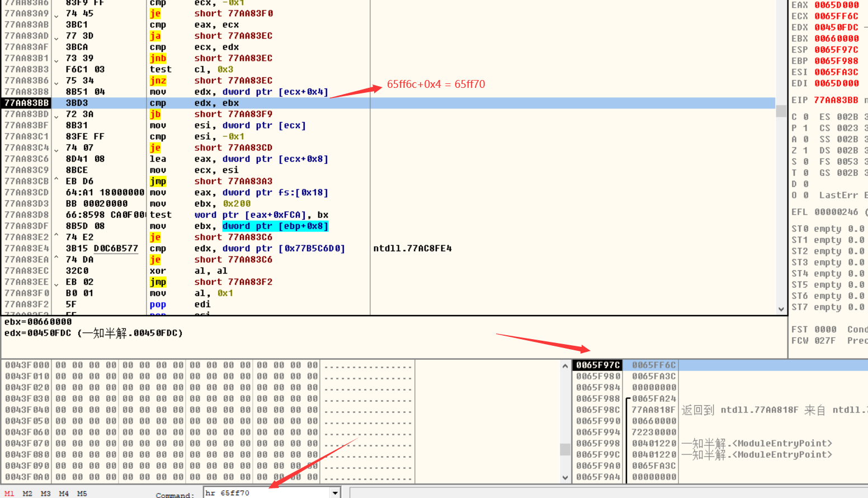Viewport: 868px width, 498px height.
Task: Click the highlighted operand dword ptr [ebp+0x8]
Action: tap(275, 226)
